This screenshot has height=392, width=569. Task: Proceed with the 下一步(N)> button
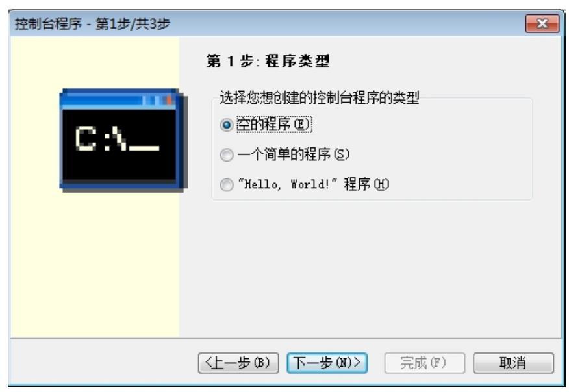[x=327, y=363]
